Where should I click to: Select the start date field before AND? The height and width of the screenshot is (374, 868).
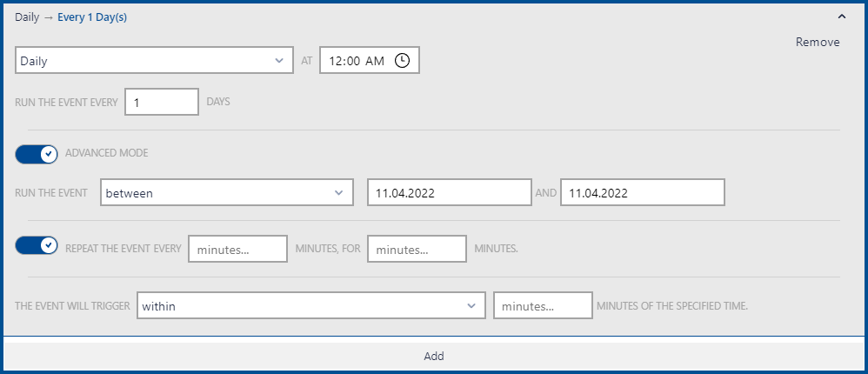tap(449, 193)
